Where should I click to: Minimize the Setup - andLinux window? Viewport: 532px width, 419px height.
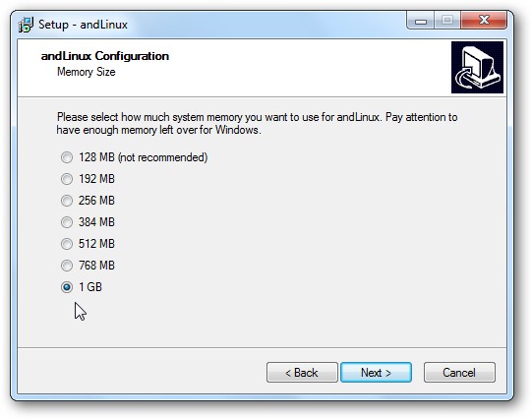pyautogui.click(x=420, y=21)
